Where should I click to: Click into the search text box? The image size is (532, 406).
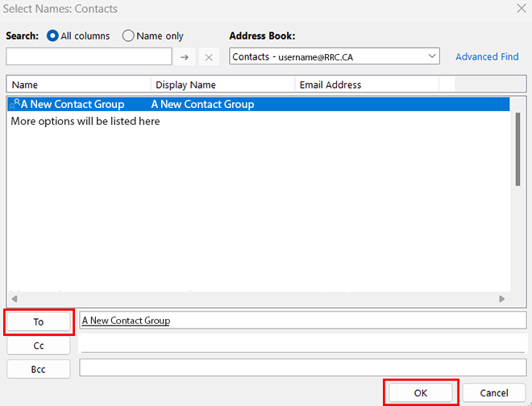tap(89, 56)
